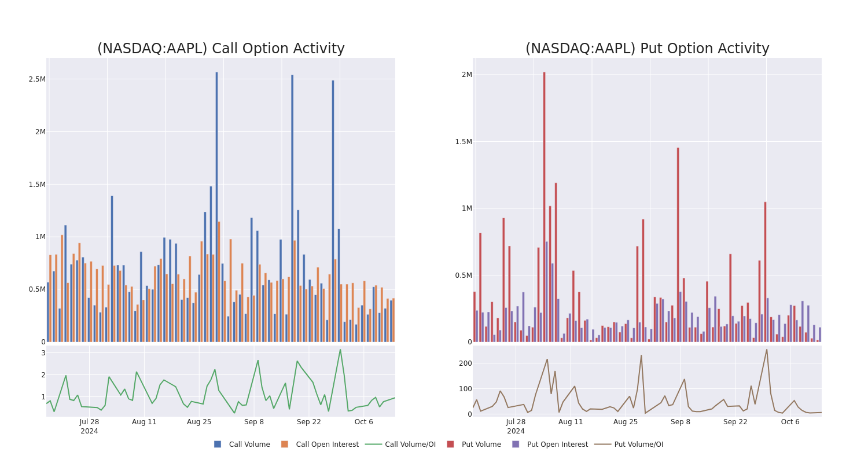The height and width of the screenshot is (463, 868).
Task: Click the tallest red put volume bar
Action: [x=544, y=207]
